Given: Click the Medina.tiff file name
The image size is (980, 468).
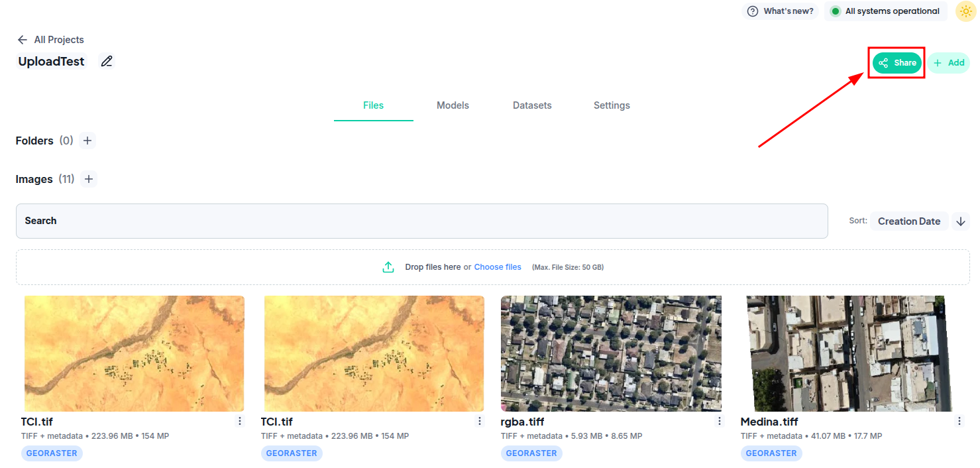Looking at the screenshot, I should pos(769,422).
